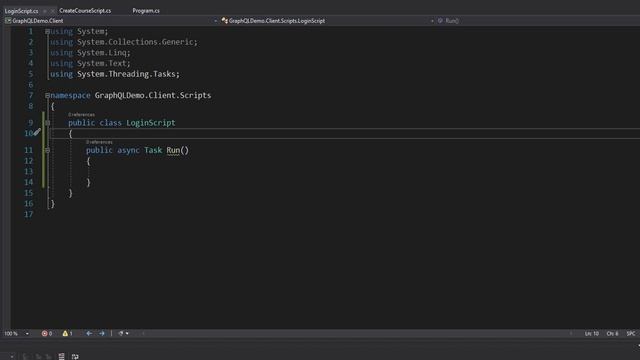
Task: Collapse the LoginScript class block
Action: (47, 123)
